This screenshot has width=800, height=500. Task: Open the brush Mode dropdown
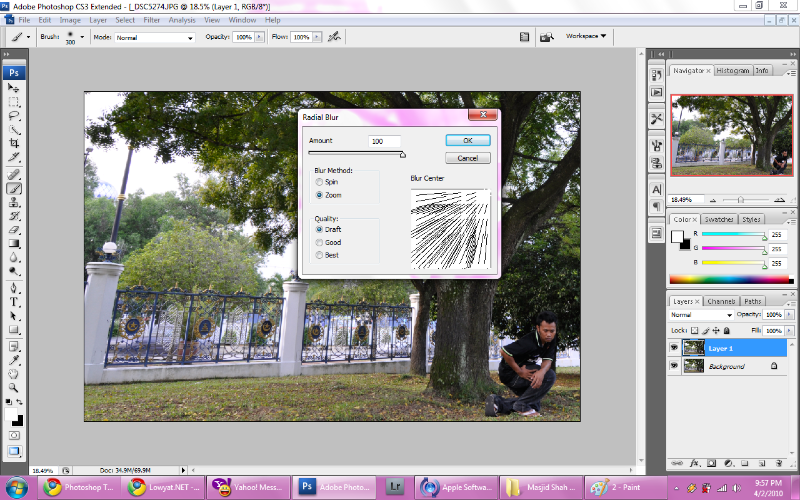click(154, 37)
